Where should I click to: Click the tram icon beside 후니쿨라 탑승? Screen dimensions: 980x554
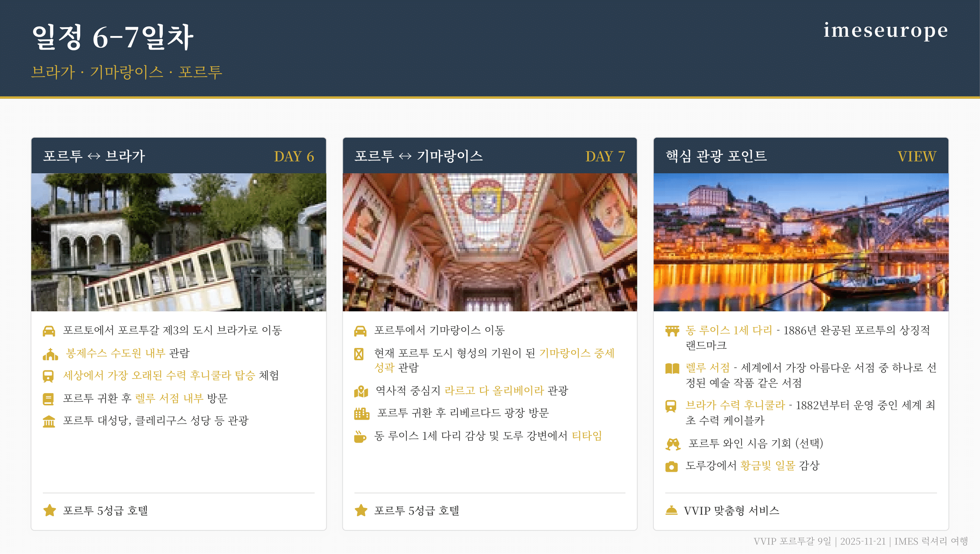49,376
